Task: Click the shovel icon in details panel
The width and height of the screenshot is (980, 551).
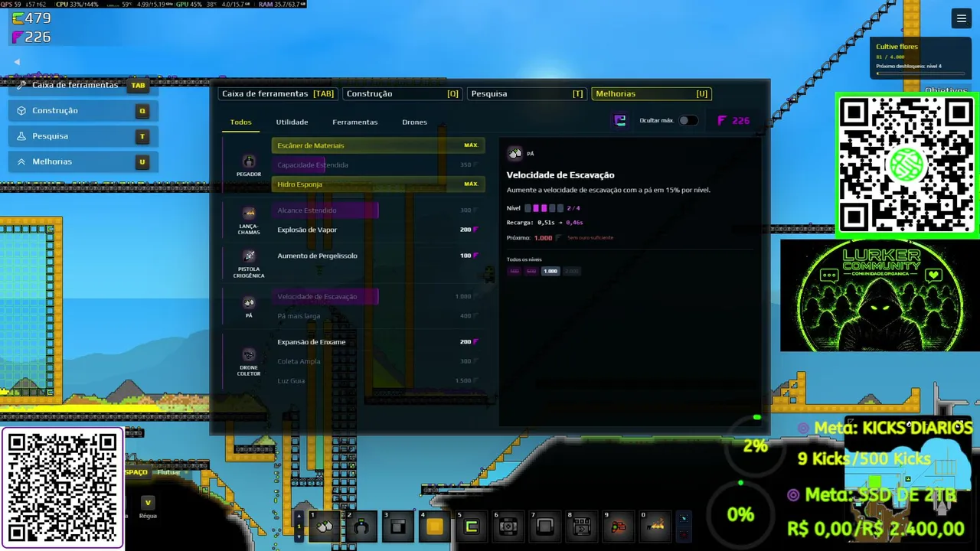Action: coord(515,154)
